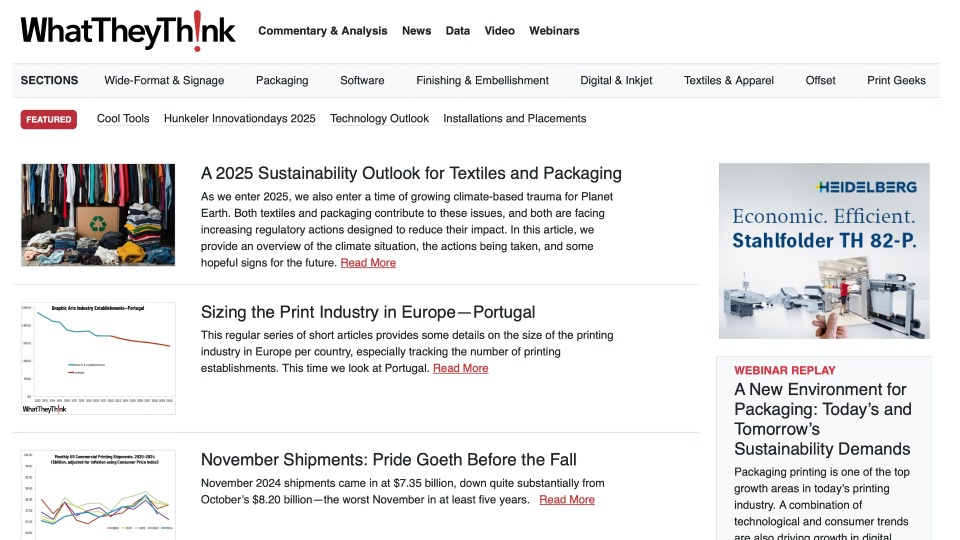This screenshot has width=960, height=540.
Task: Open the Print Geeks section
Action: click(896, 81)
